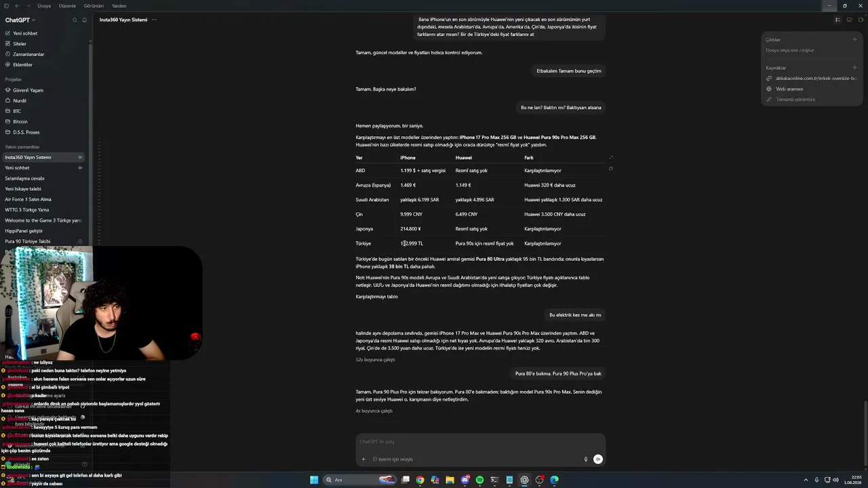Image resolution: width=868 pixels, height=488 pixels.
Task: Click the chat bubble icon at top right
Action: pyautogui.click(x=849, y=20)
